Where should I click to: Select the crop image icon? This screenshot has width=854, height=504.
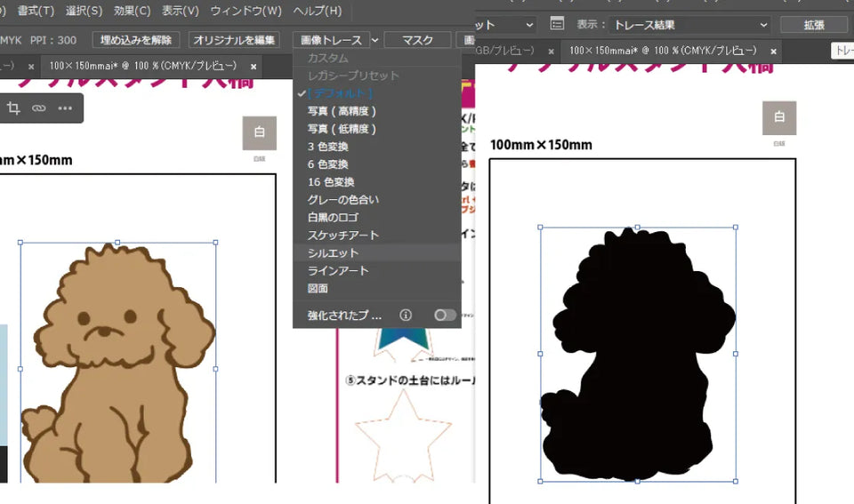pyautogui.click(x=13, y=108)
